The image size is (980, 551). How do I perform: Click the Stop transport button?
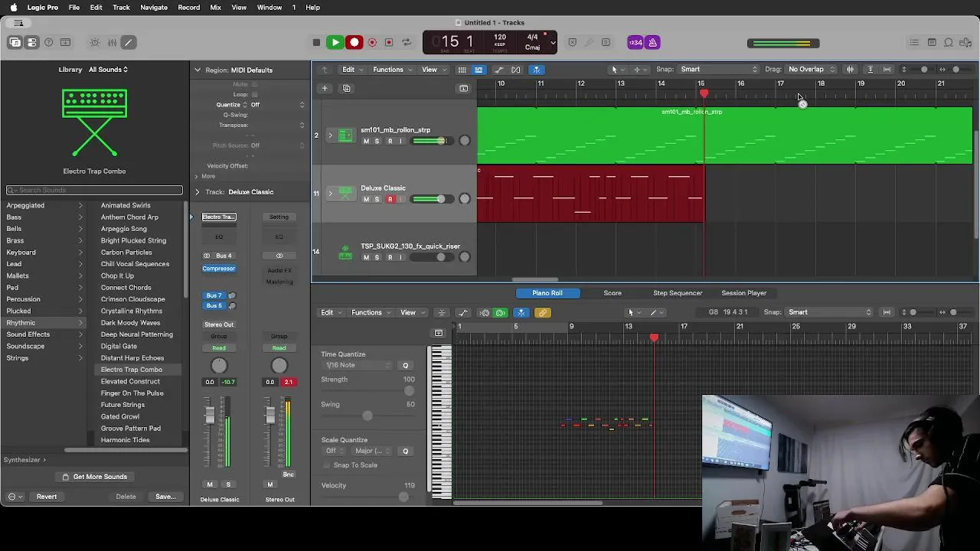[316, 42]
